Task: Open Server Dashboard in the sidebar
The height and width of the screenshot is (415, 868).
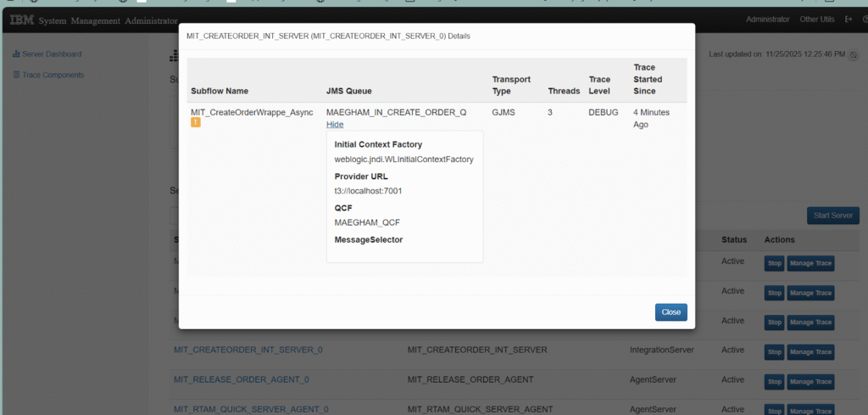Action: coord(52,54)
